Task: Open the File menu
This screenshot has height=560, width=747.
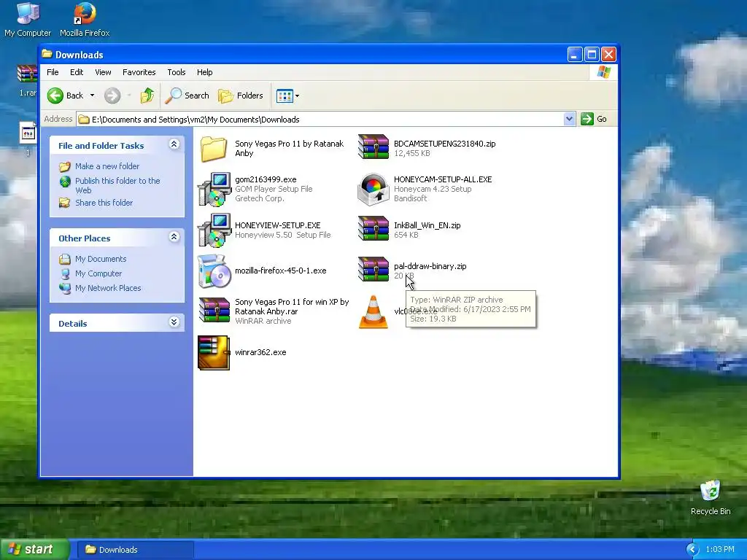Action: [x=53, y=72]
